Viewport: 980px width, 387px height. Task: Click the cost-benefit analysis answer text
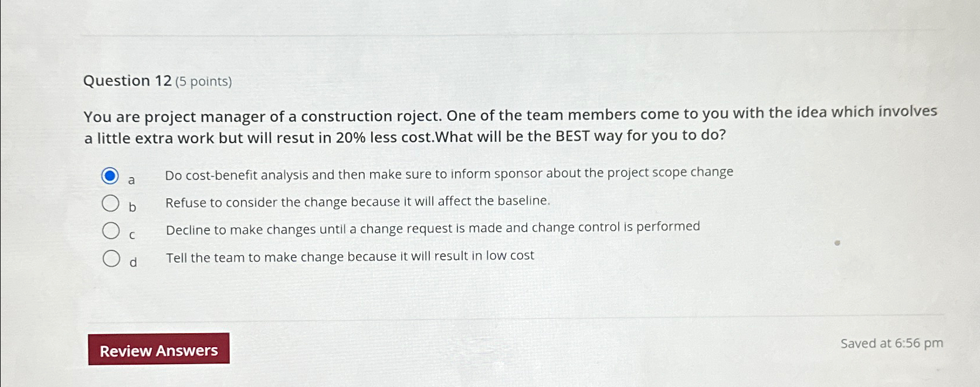[449, 173]
